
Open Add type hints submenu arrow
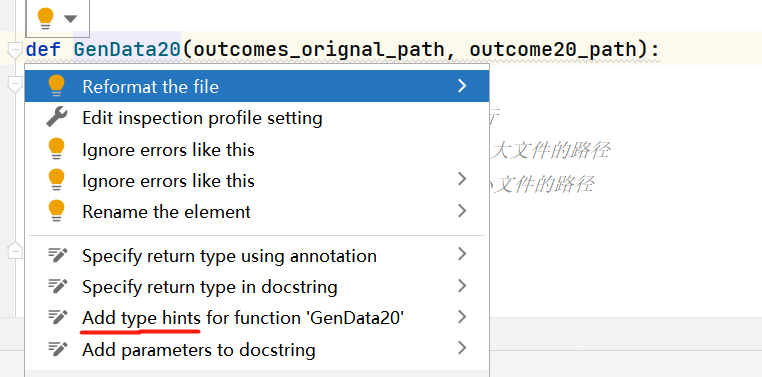coord(462,317)
